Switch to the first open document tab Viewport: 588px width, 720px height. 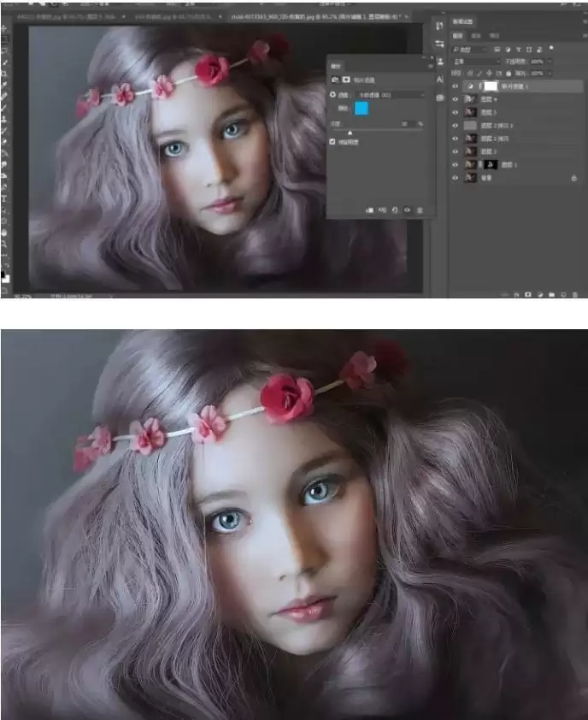(53, 16)
